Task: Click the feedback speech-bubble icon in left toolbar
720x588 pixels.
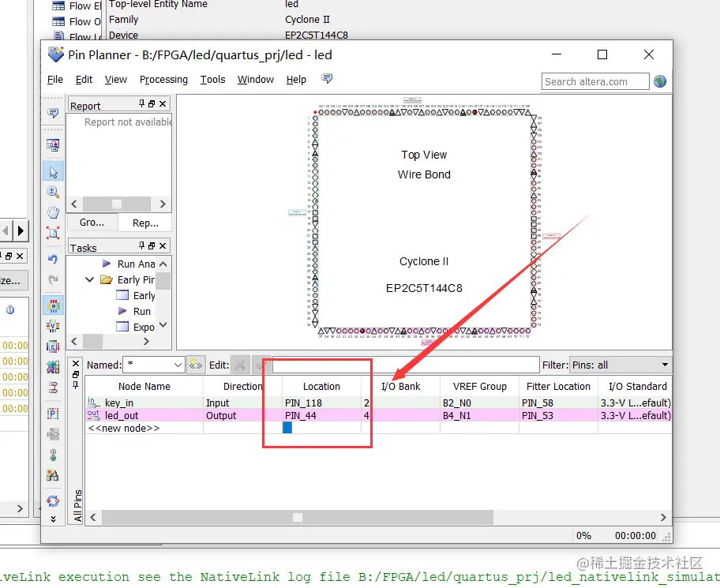Action: coord(53,112)
